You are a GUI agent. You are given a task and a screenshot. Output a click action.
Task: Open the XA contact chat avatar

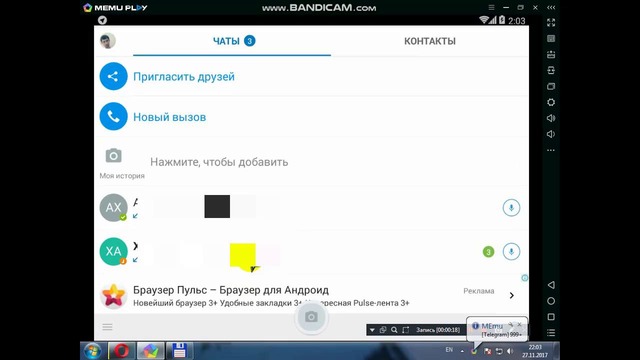(113, 251)
